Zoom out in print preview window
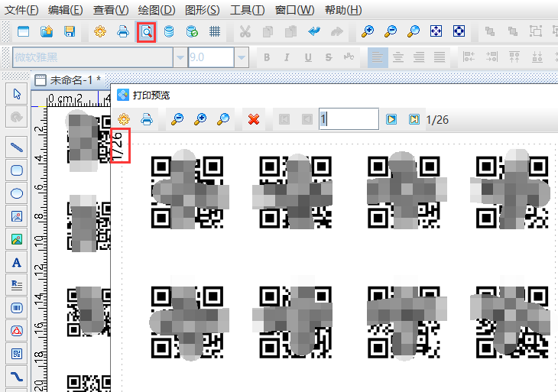This screenshot has width=558, height=392. tap(177, 118)
